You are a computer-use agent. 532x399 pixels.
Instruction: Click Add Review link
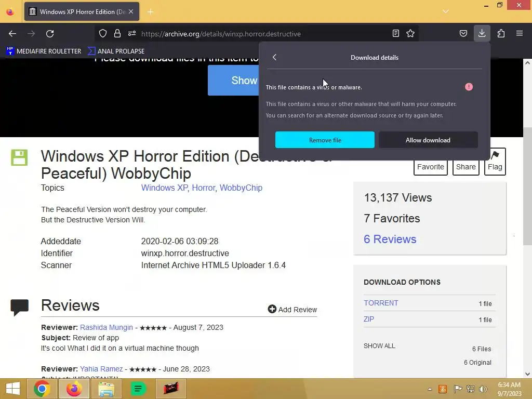click(292, 310)
